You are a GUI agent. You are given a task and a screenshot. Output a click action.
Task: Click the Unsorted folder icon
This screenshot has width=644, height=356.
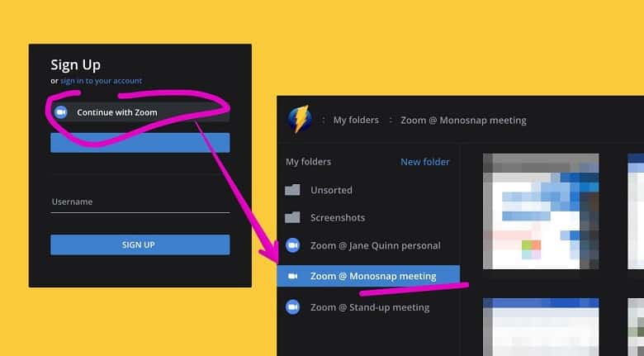(x=292, y=190)
